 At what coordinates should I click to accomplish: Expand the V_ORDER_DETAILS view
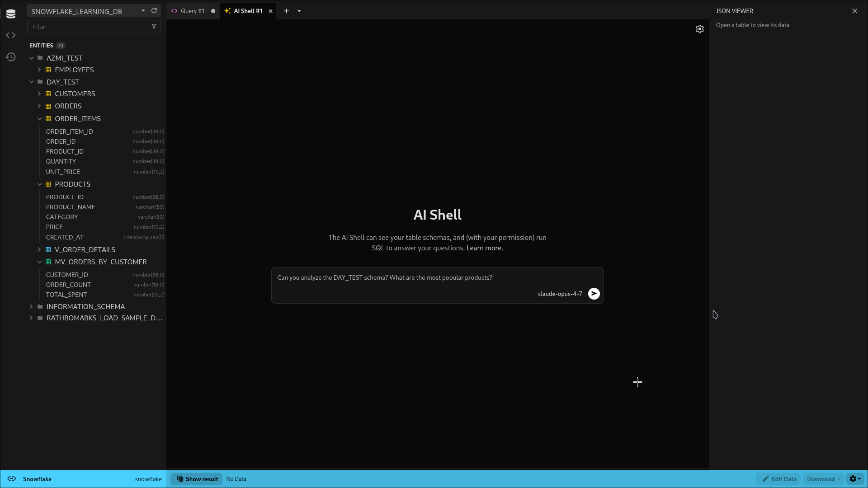click(39, 250)
